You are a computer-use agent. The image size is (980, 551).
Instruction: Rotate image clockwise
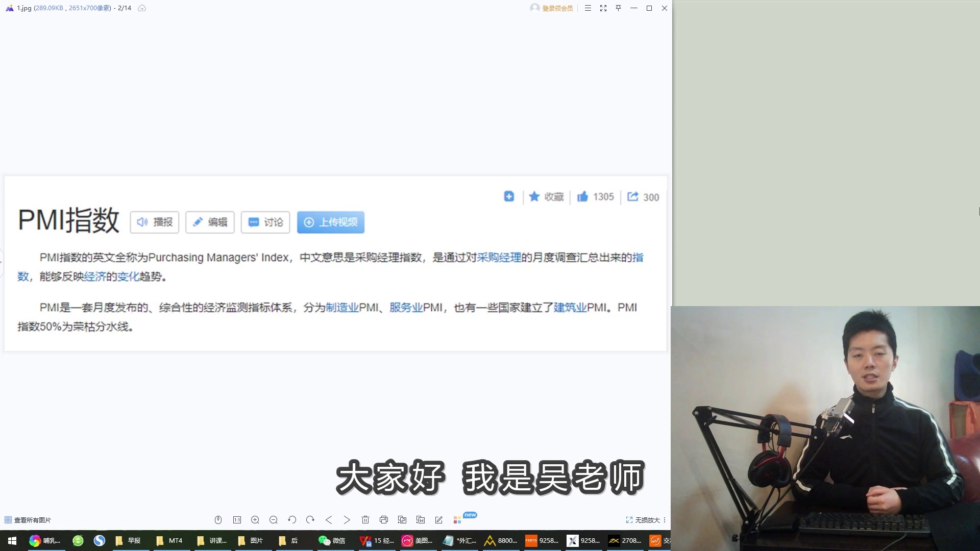point(310,520)
